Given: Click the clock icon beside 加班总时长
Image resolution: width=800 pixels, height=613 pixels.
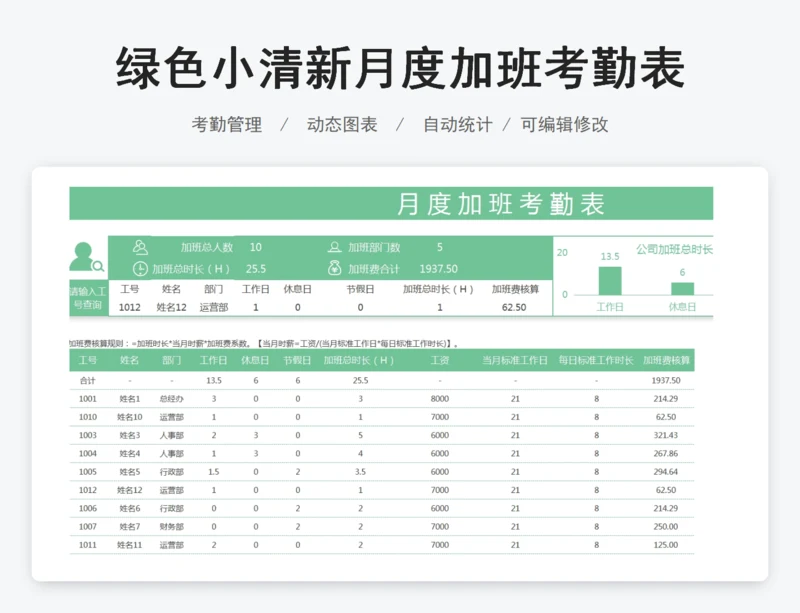Looking at the screenshot, I should (140, 269).
